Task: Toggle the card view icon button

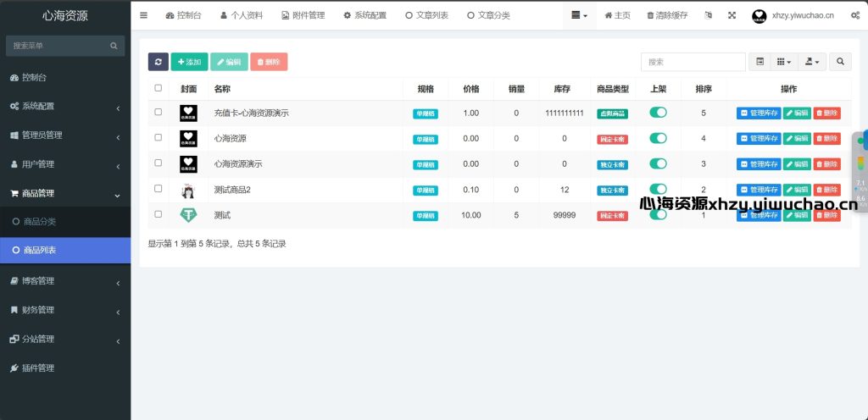Action: click(x=760, y=62)
